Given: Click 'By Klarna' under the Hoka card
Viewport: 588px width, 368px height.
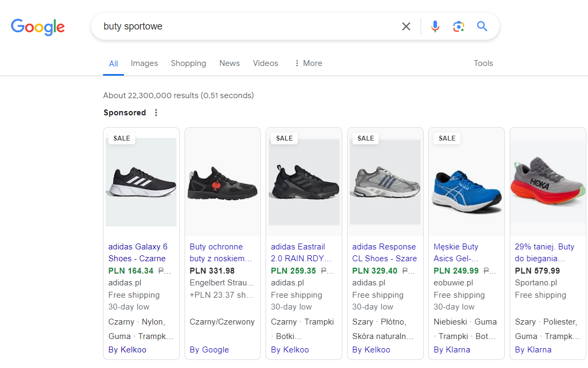Looking at the screenshot, I should point(533,350).
